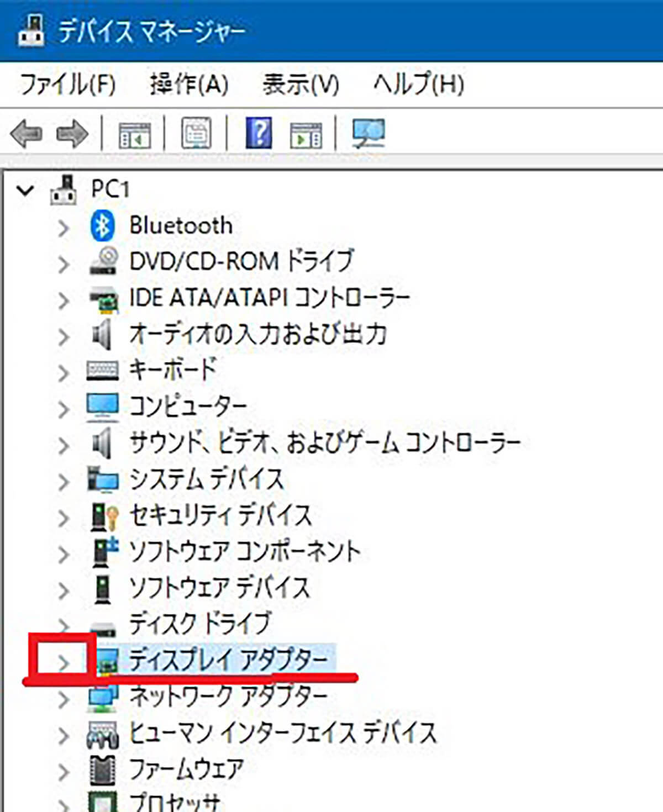Expand the ネットワーク アダプター category
Screen dimensions: 663x812
coord(64,699)
